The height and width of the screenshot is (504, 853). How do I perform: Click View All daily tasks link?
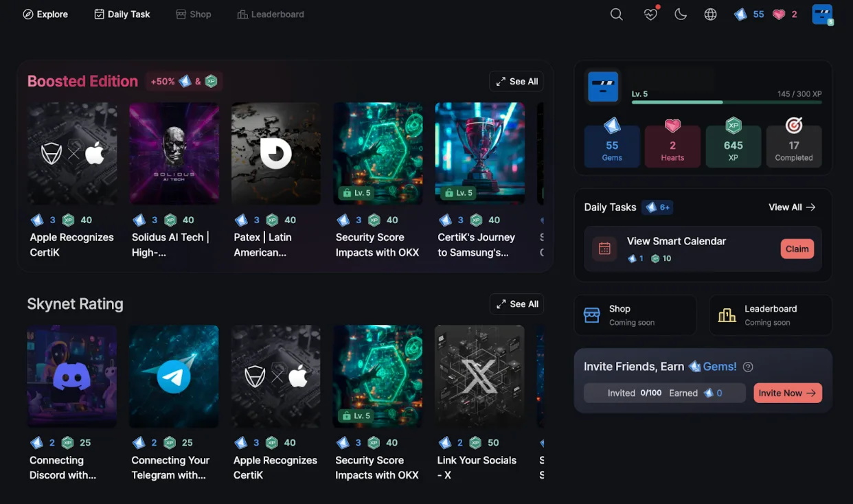point(793,207)
